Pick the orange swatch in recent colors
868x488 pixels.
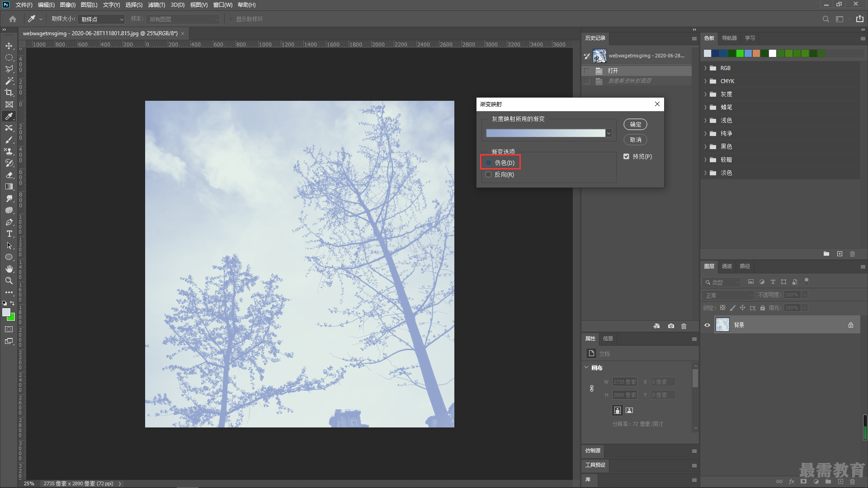click(756, 53)
